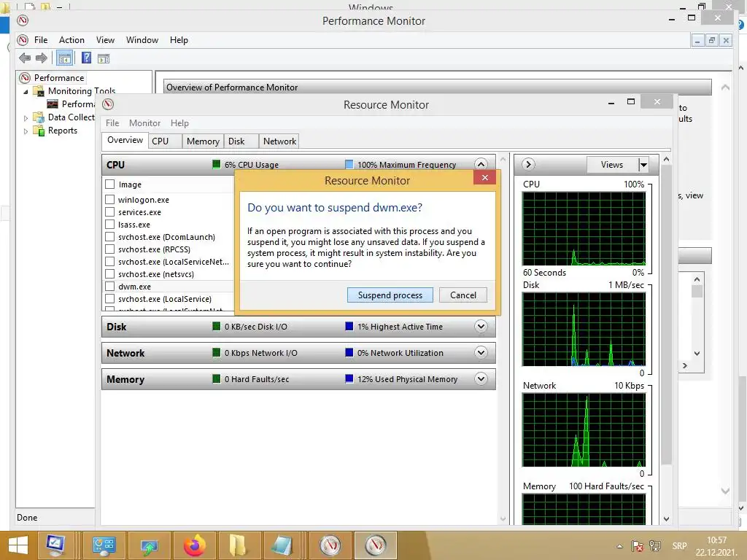Open Start button on taskbar
This screenshot has height=560, width=747.
coord(18,545)
